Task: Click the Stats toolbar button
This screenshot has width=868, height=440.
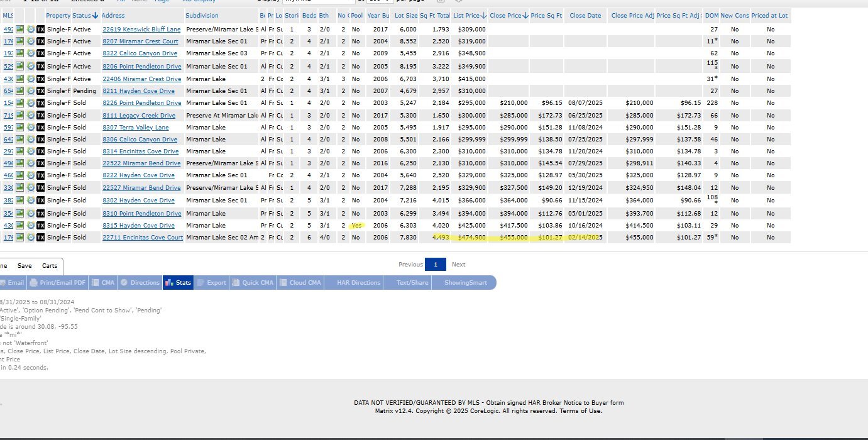Action: pyautogui.click(x=178, y=283)
